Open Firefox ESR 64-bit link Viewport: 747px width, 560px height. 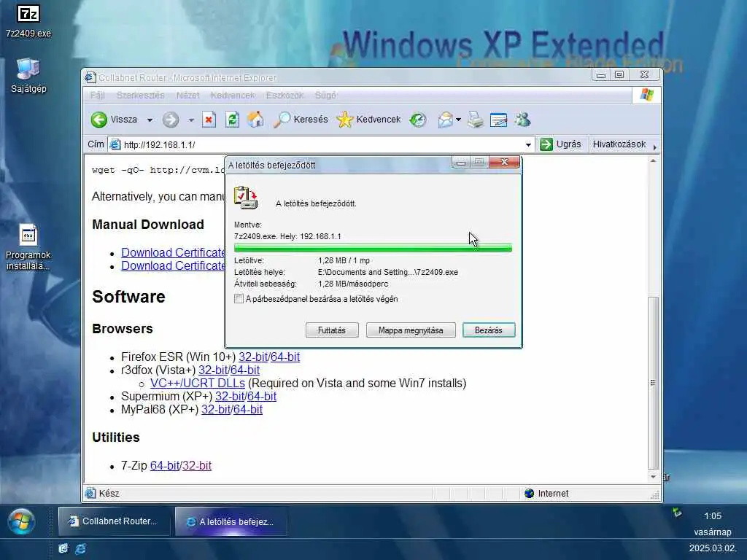click(285, 357)
